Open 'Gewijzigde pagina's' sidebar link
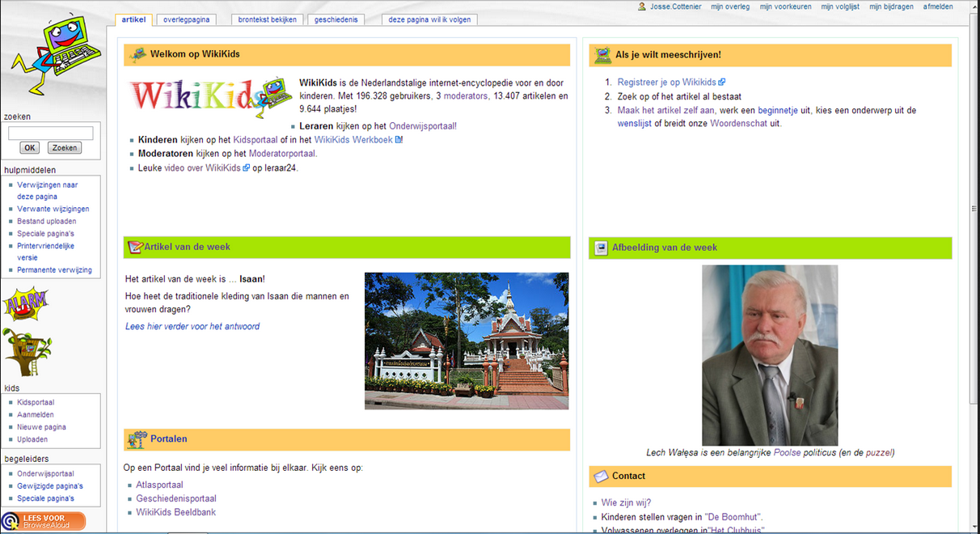The image size is (980, 534). click(x=50, y=486)
